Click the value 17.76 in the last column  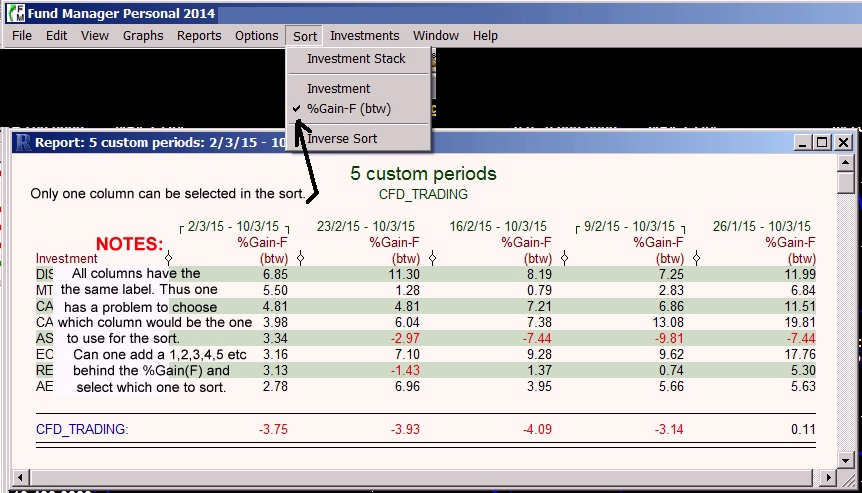pos(800,354)
